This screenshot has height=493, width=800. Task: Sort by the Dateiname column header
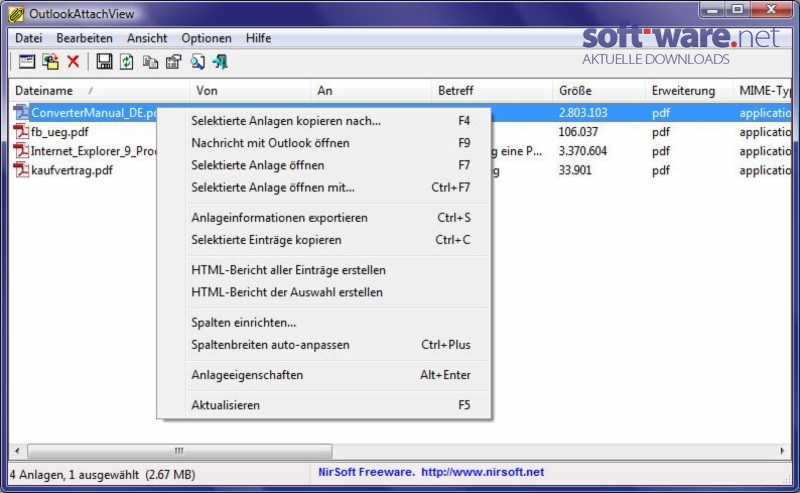click(99, 90)
